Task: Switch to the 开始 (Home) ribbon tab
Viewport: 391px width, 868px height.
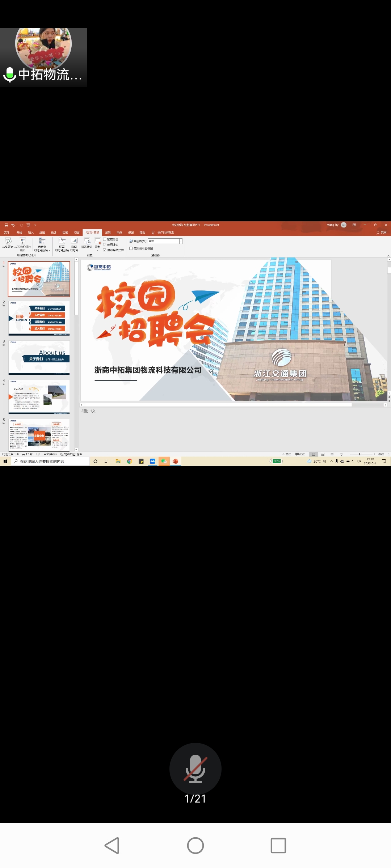Action: click(x=19, y=233)
